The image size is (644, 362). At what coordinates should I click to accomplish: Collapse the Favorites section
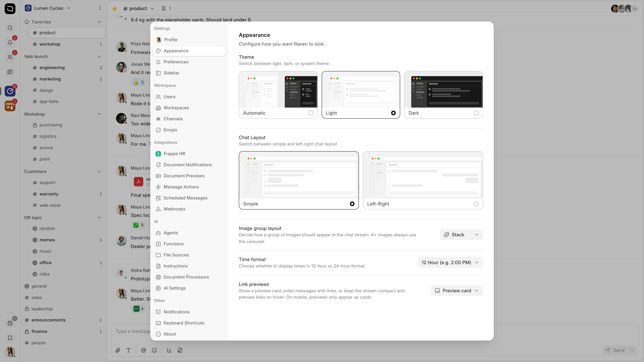click(x=99, y=22)
